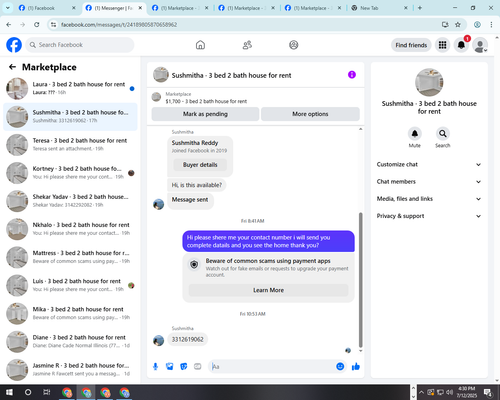Open Teresa's house for rent conversation

click(x=70, y=145)
